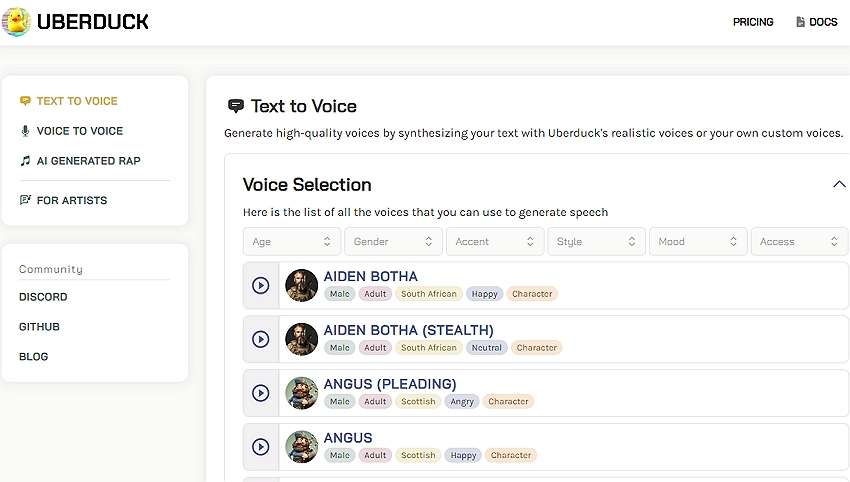Open the Age filter dropdown

292,242
